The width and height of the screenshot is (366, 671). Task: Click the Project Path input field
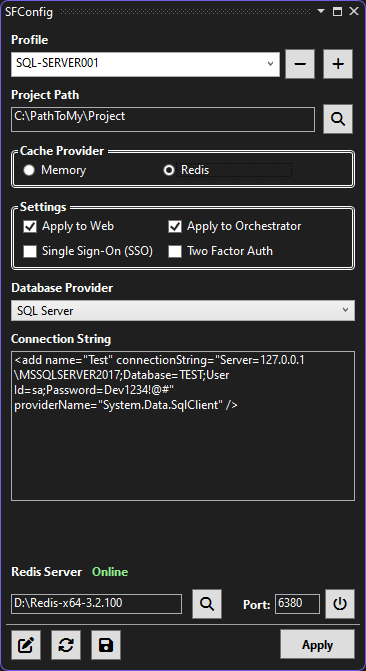click(x=163, y=120)
